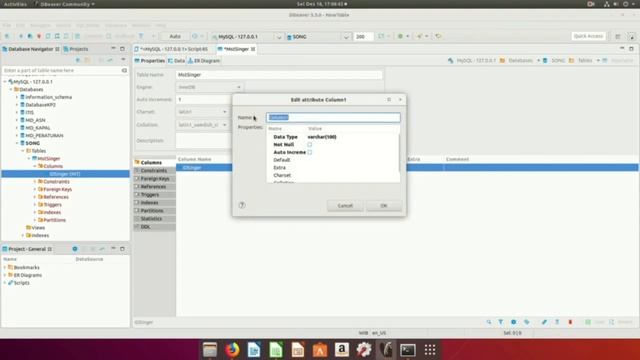Expand the information_schema database

(x=17, y=97)
